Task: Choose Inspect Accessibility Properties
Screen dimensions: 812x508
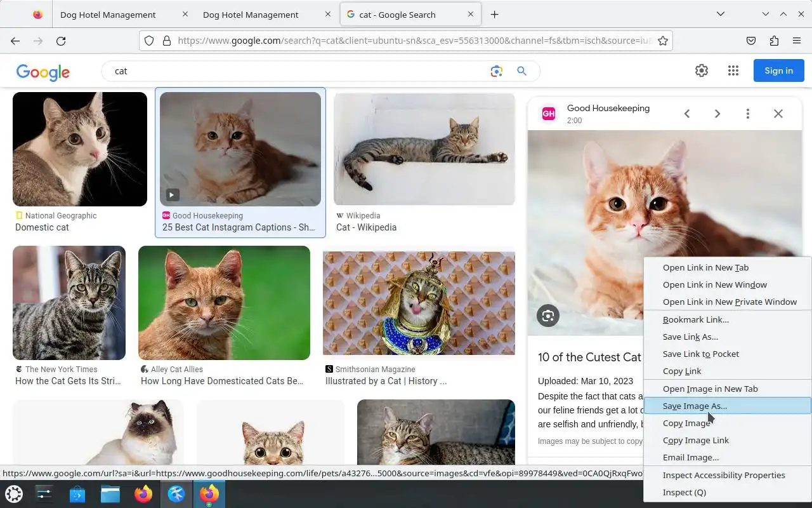Action: tap(728, 475)
